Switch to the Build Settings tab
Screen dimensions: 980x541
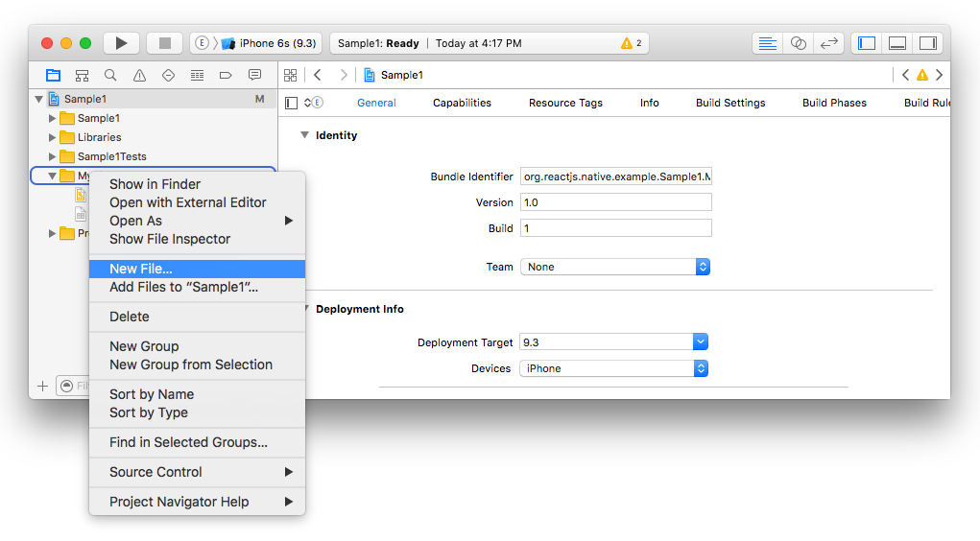click(730, 103)
